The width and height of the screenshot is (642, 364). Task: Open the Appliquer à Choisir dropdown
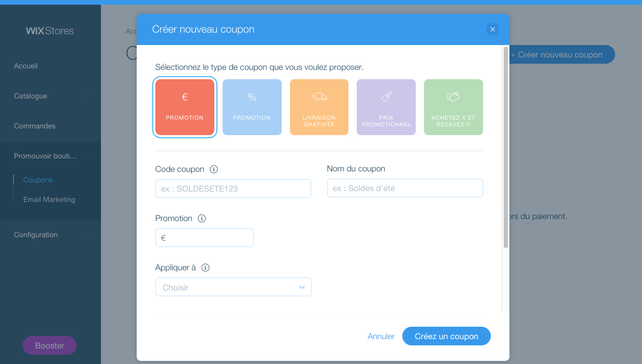click(x=233, y=287)
